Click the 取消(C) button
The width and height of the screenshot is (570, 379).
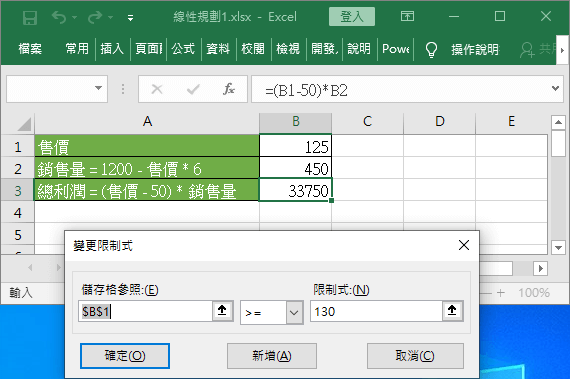[415, 356]
